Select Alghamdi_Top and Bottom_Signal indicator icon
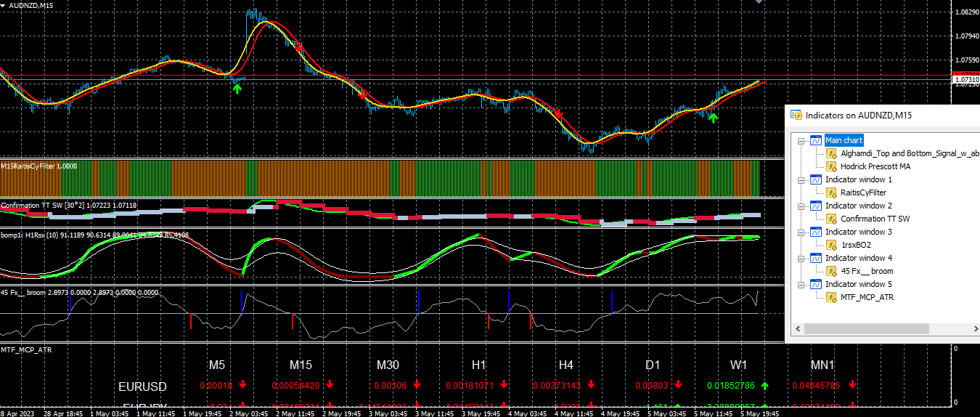 832,153
